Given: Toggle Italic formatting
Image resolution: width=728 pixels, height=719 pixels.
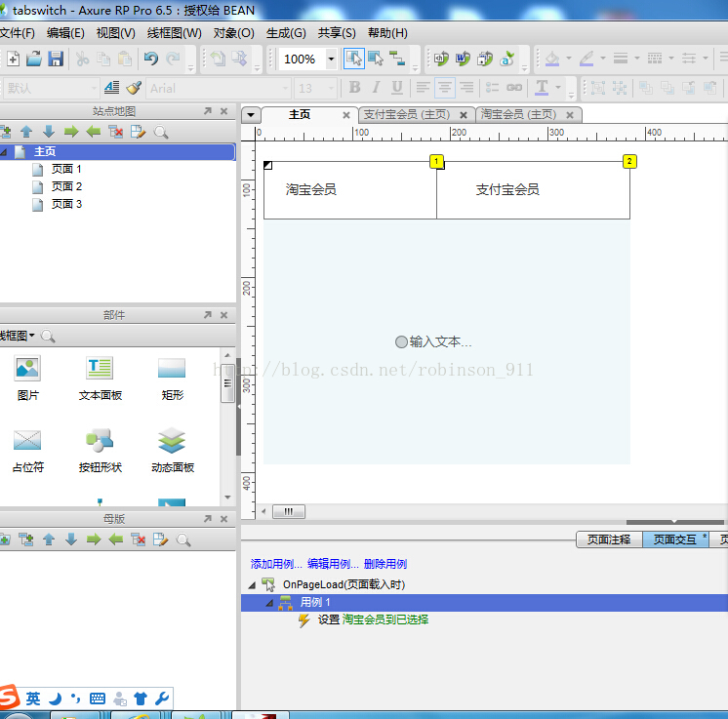Looking at the screenshot, I should (376, 87).
